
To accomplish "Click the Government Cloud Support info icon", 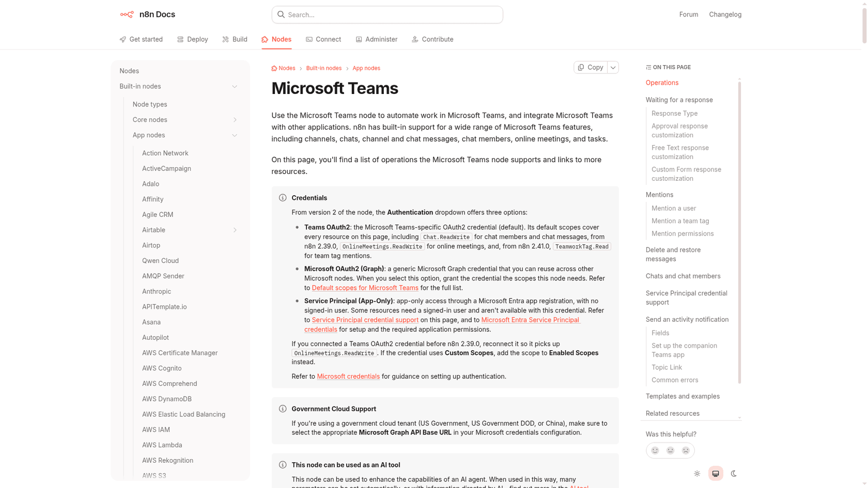I will 283,408.
